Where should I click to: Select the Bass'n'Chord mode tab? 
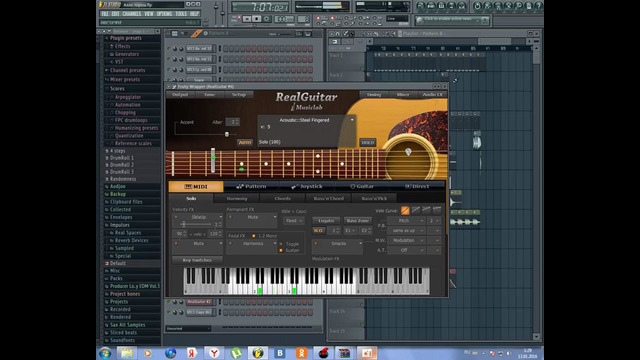329,199
